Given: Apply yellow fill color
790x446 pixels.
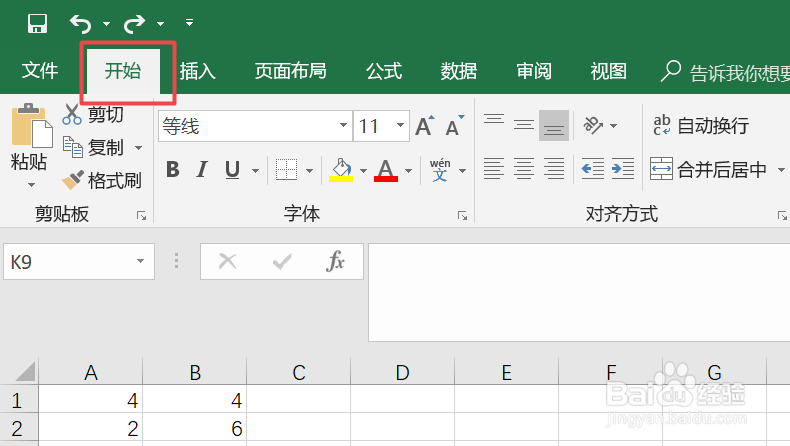Looking at the screenshot, I should (341, 170).
